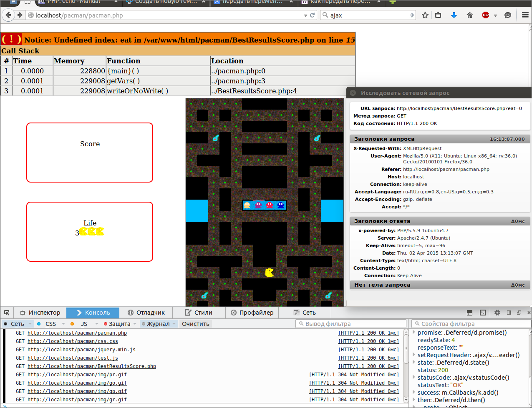The width and height of the screenshot is (532, 408).
Task: Expand the success property
Action: coord(414,393)
